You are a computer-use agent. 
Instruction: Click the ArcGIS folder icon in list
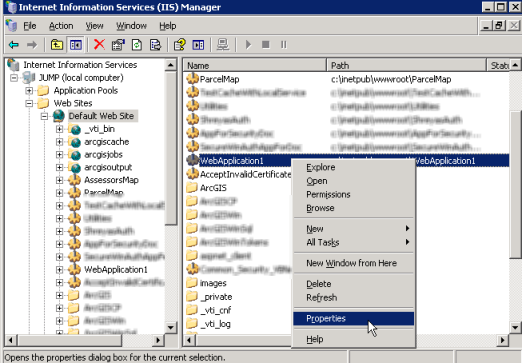[x=192, y=188]
